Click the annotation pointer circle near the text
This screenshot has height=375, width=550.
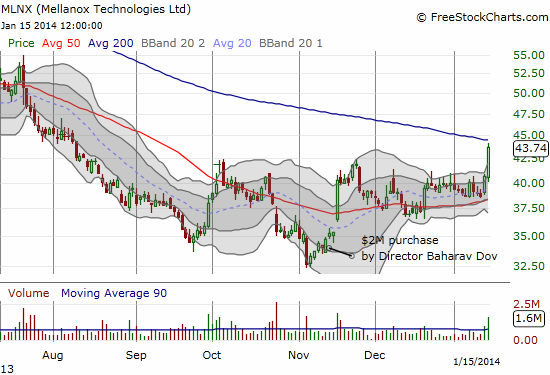pos(352,256)
